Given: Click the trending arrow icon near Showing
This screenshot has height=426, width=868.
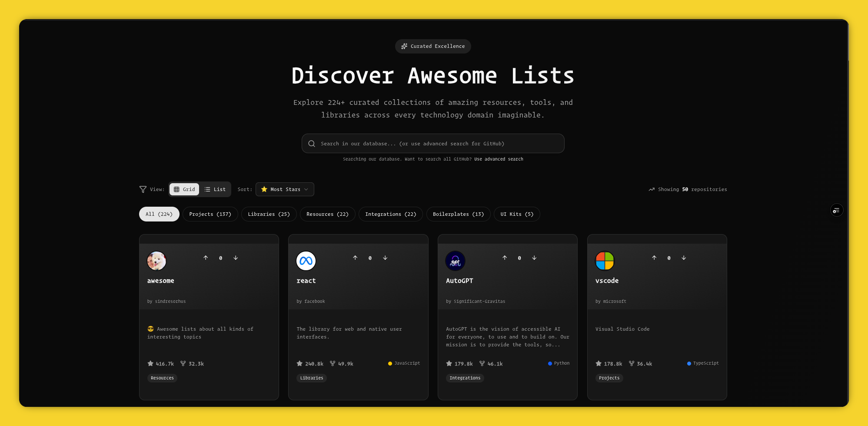Looking at the screenshot, I should point(652,189).
